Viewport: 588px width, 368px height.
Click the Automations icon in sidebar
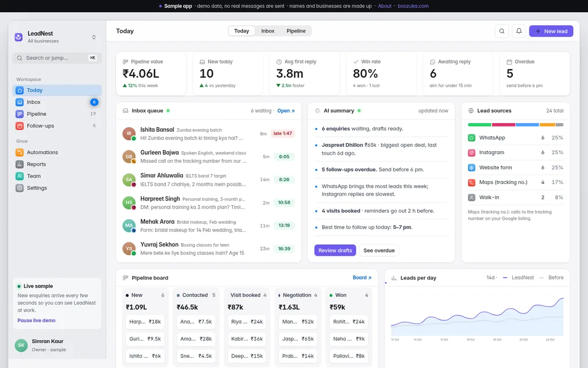click(x=20, y=152)
